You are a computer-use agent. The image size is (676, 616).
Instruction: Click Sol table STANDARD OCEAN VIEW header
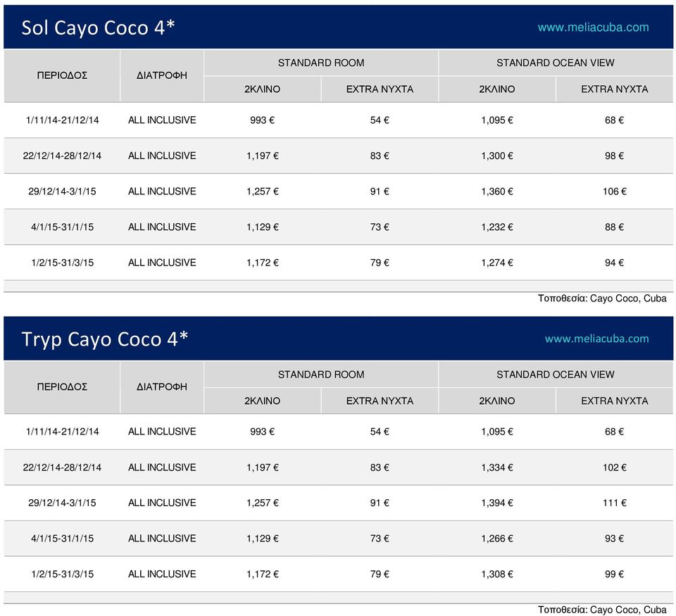[556, 63]
